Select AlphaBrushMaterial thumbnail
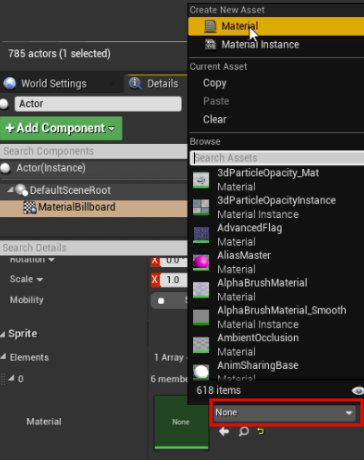364x460 pixels. coord(201,290)
